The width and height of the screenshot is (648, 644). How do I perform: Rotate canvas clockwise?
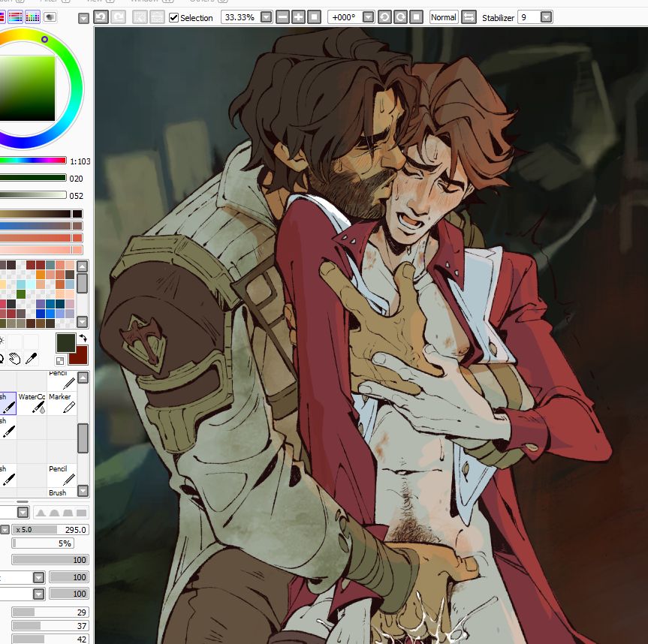click(x=400, y=17)
